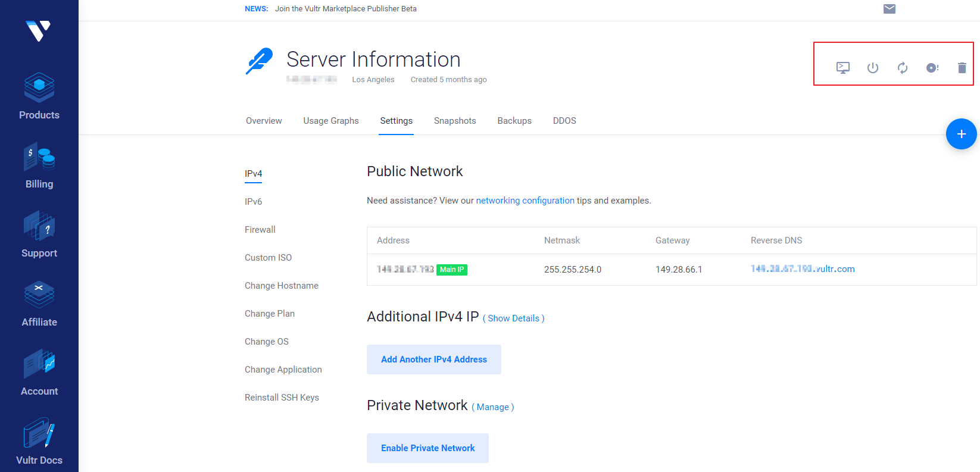Open the networking configuration link
The height and width of the screenshot is (472, 980).
click(x=525, y=201)
